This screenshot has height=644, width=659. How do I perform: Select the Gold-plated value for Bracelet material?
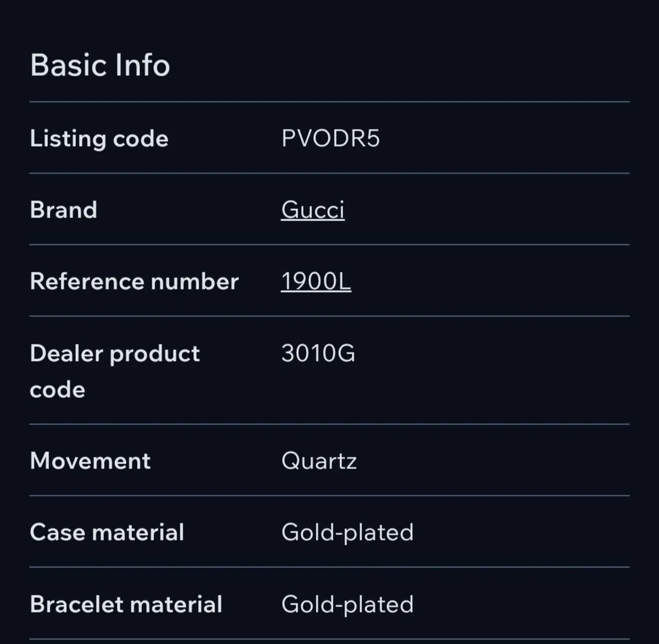coord(347,604)
